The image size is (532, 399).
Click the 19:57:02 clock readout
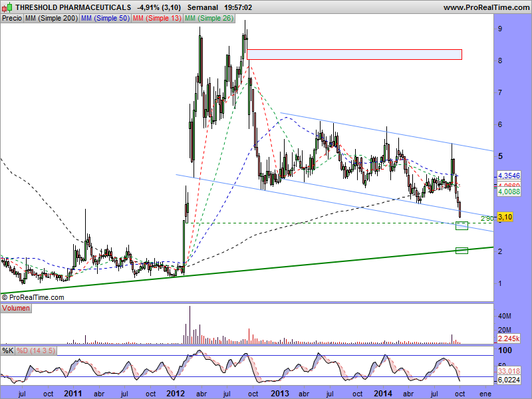click(238, 7)
